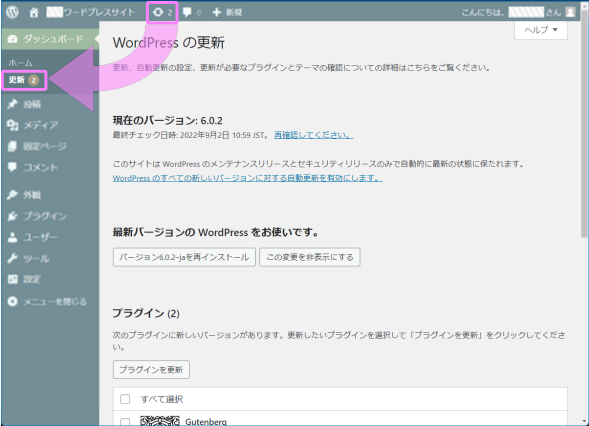Enable auto-updates for all new versions link
589x426 pixels.
pyautogui.click(x=248, y=178)
